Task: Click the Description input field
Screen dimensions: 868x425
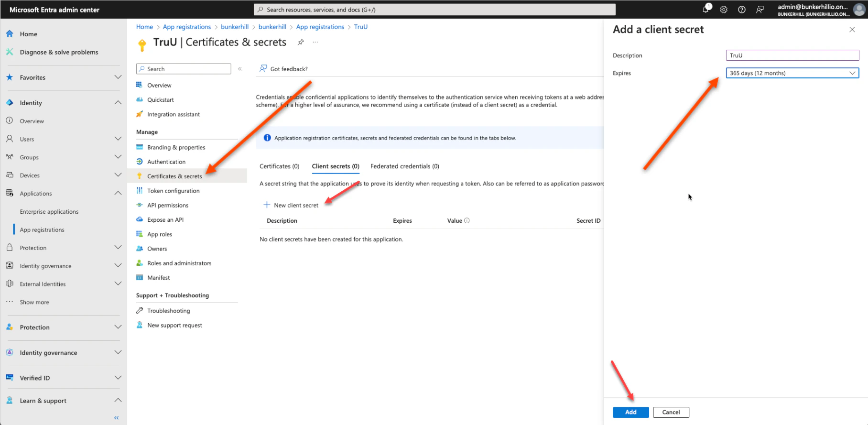Action: tap(792, 55)
